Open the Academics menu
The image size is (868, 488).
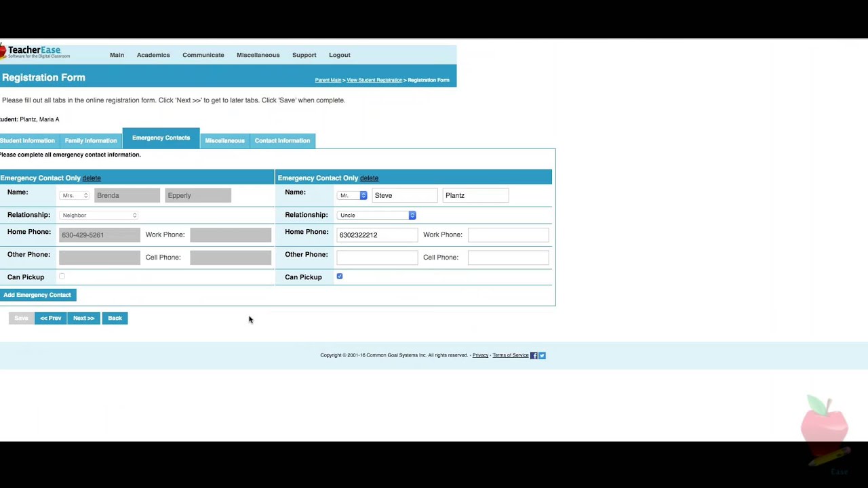(x=153, y=55)
